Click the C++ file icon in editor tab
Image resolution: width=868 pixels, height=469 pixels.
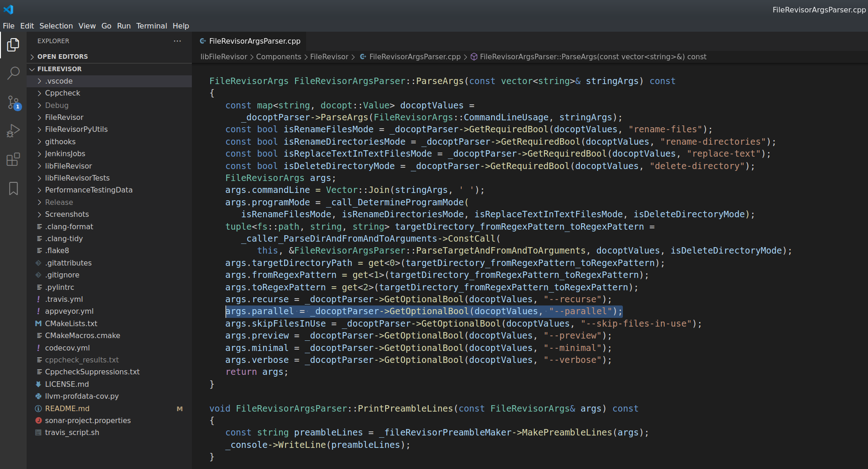[x=202, y=41]
